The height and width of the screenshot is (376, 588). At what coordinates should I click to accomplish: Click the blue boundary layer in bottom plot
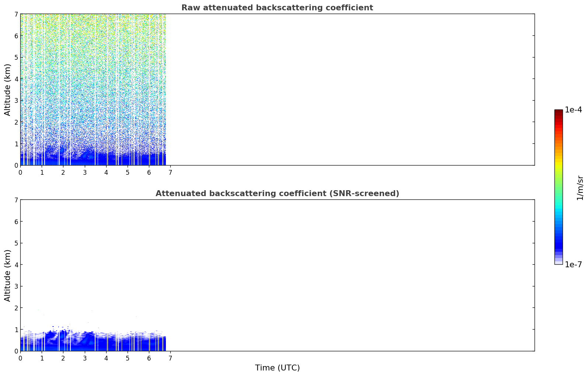point(92,343)
